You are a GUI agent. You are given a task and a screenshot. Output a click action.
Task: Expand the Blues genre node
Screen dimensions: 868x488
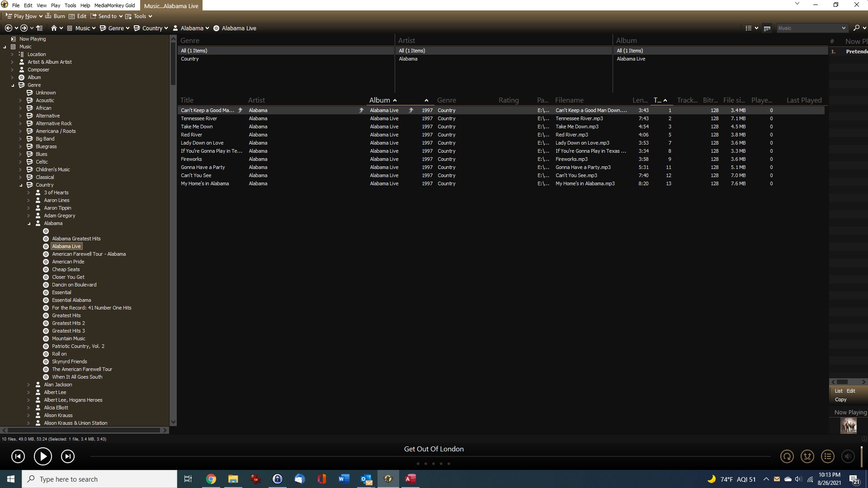click(20, 154)
